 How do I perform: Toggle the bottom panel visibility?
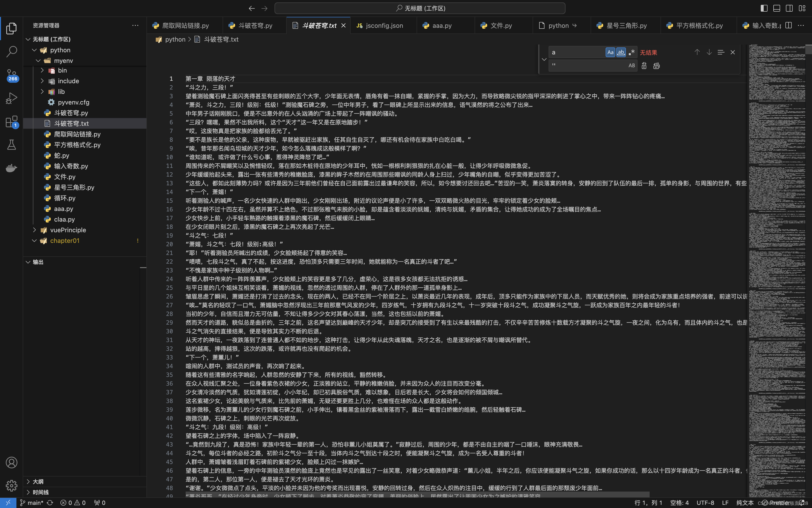click(x=776, y=8)
